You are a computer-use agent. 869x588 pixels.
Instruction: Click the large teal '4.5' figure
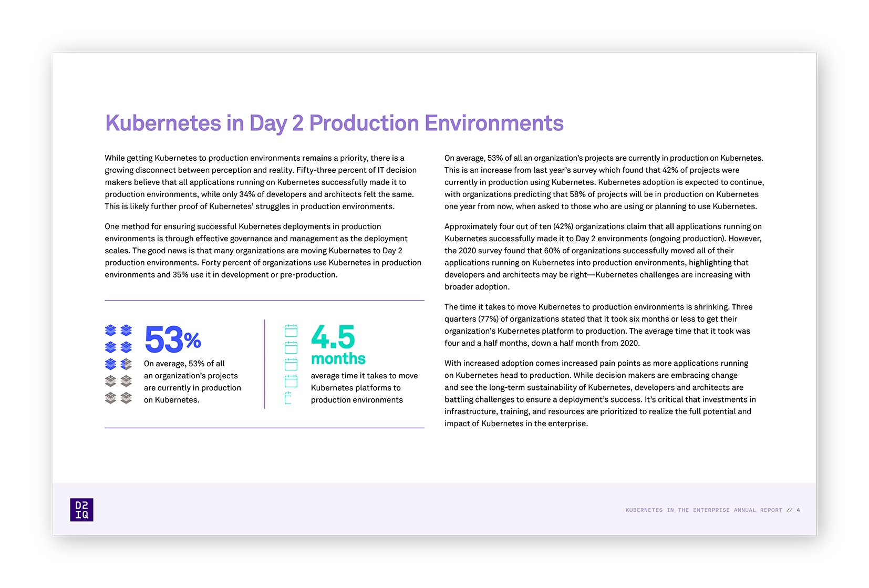point(333,337)
